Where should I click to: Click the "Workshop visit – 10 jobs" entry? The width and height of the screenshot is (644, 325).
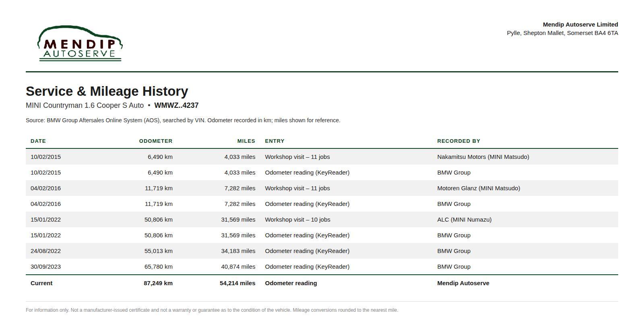[297, 220]
